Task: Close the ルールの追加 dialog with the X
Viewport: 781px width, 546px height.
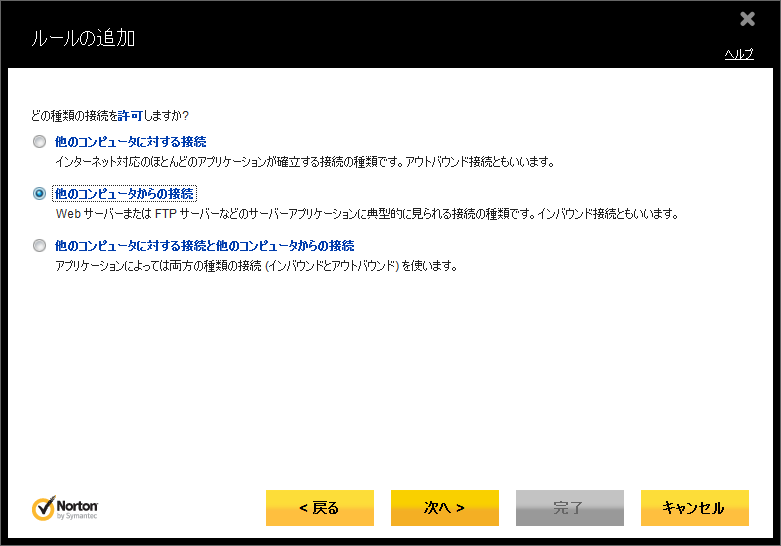Action: click(x=747, y=19)
